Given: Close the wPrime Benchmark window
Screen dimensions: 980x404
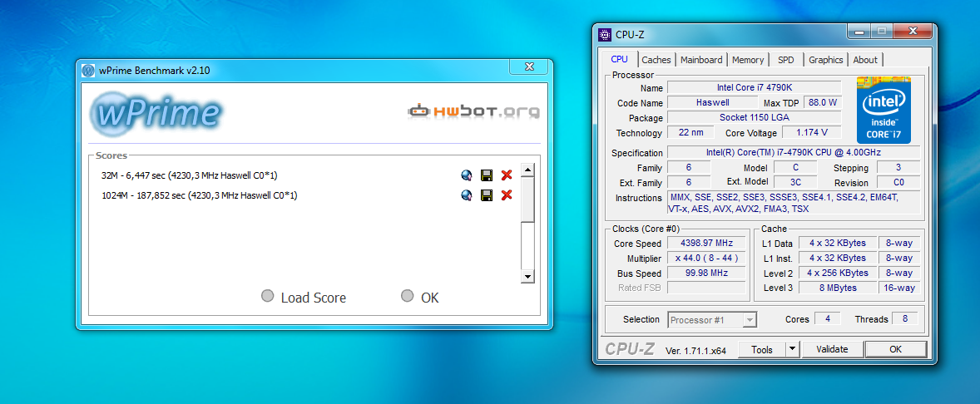Looking at the screenshot, I should point(529,67).
